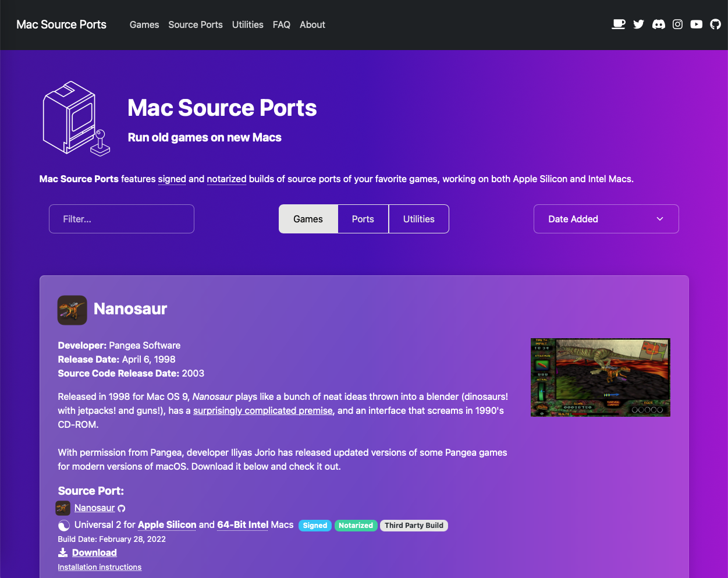Viewport: 728px width, 578px height.
Task: Visit the Twitter profile icon
Action: pos(639,24)
